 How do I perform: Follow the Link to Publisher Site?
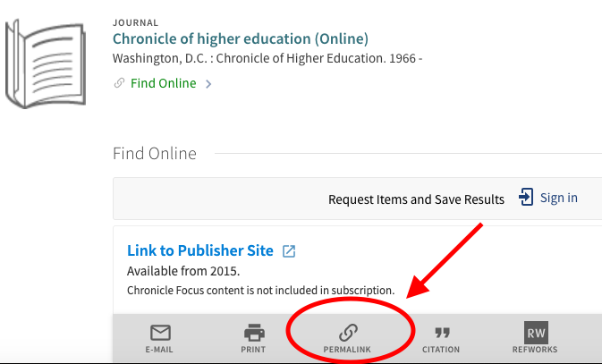pyautogui.click(x=200, y=250)
